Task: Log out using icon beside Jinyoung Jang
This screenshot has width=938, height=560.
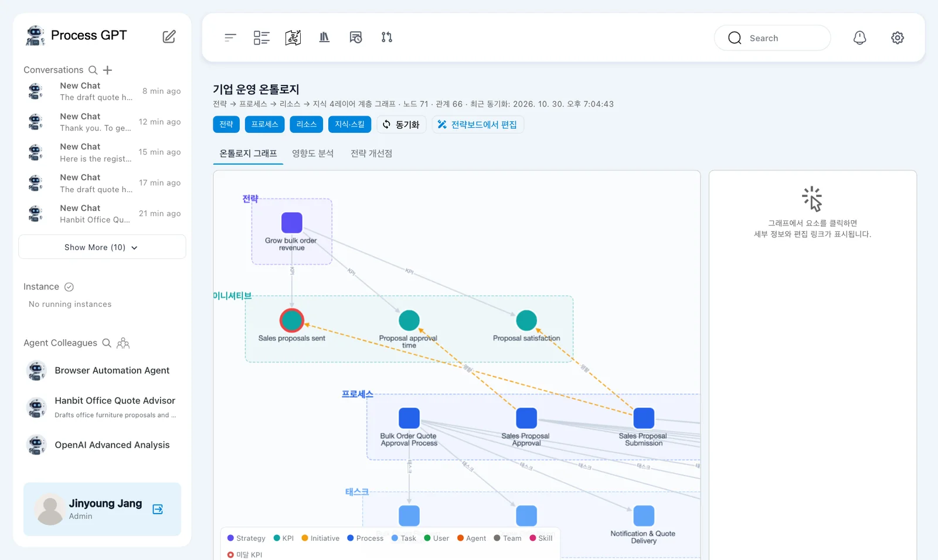Action: (158, 509)
